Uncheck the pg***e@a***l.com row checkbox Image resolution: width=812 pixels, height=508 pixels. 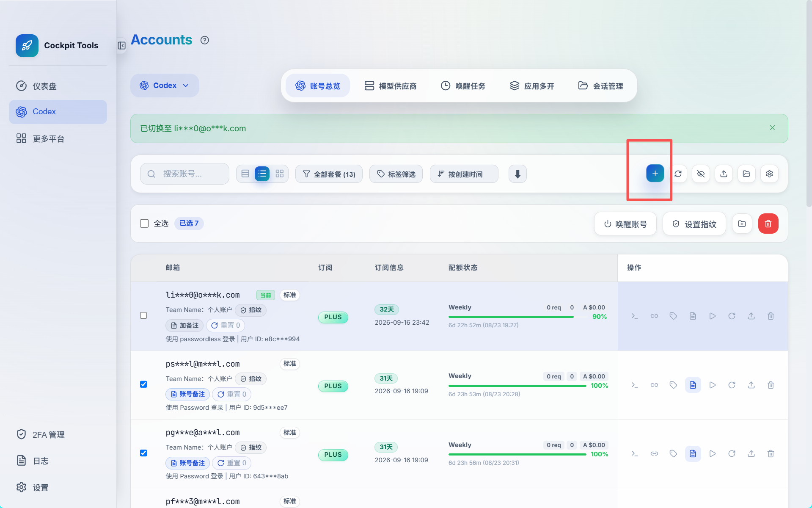[x=143, y=453]
